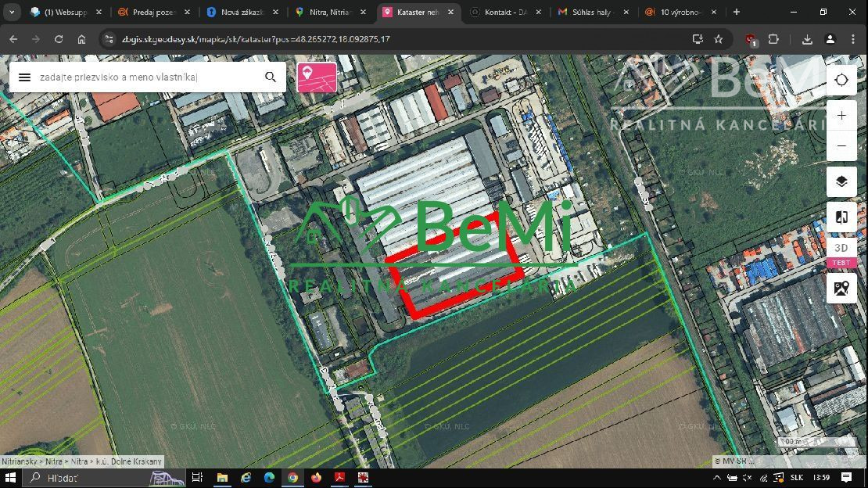Viewport: 868px width, 488px height.
Task: Click the SLK keyboard language indicator
Action: click(x=797, y=478)
